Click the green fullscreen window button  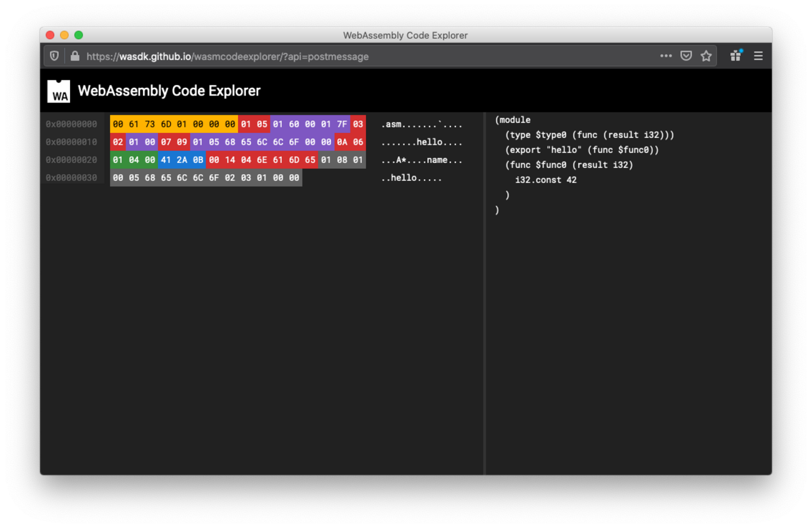pyautogui.click(x=79, y=35)
